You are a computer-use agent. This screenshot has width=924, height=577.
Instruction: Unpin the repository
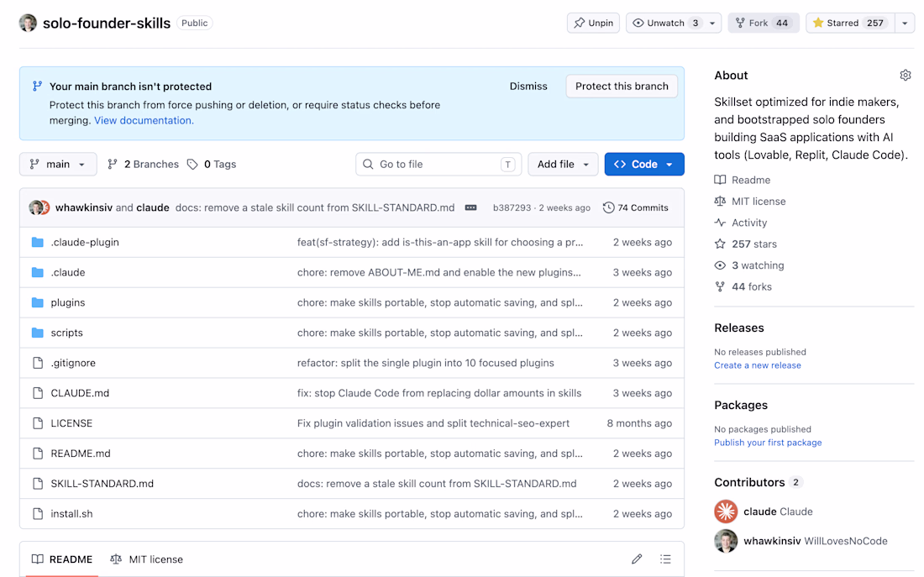point(593,23)
